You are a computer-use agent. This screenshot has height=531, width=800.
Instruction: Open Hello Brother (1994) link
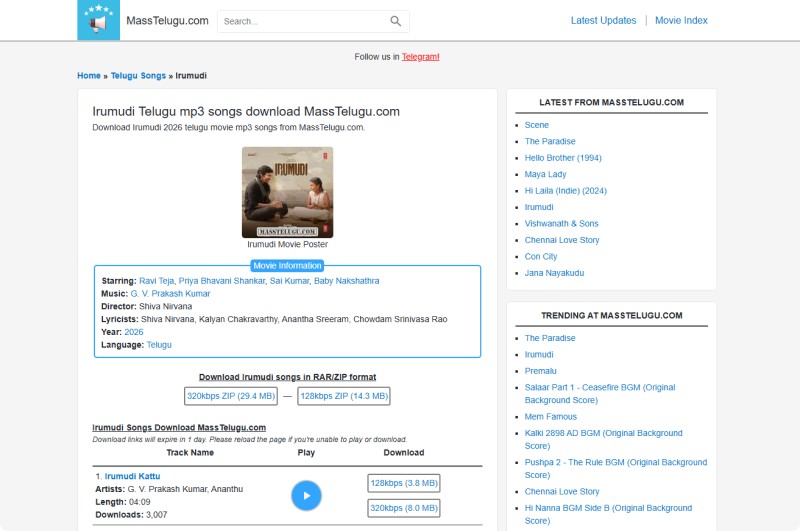pyautogui.click(x=563, y=158)
